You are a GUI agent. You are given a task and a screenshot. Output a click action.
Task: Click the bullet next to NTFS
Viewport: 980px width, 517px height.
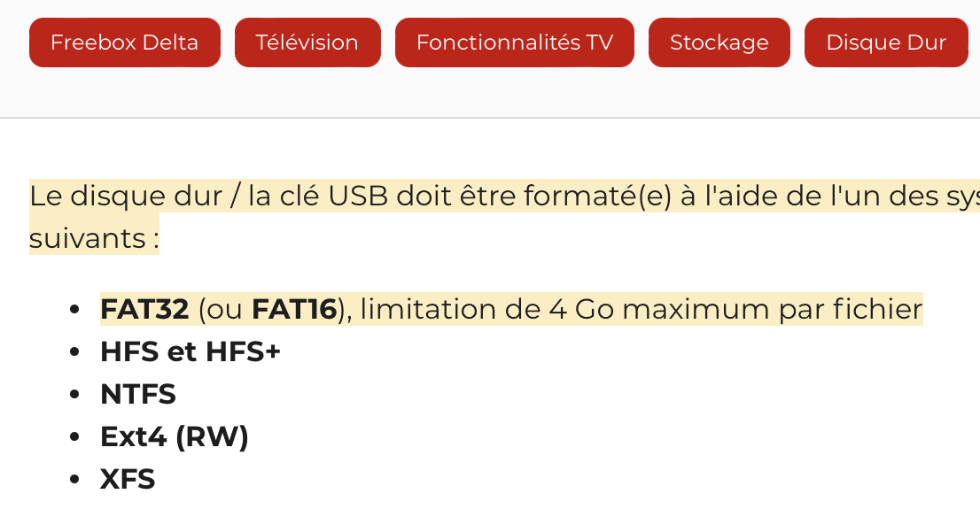[x=75, y=395]
